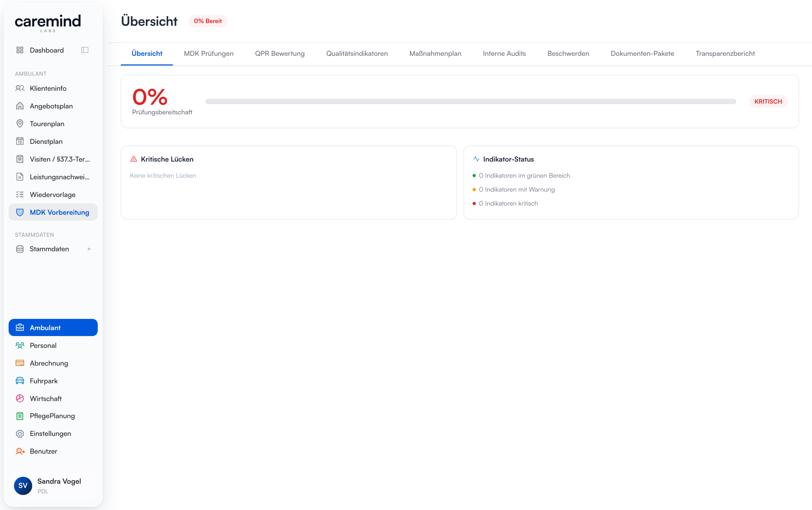Click the PflegePlanung clipboard icon
The image size is (812, 510).
tap(20, 416)
